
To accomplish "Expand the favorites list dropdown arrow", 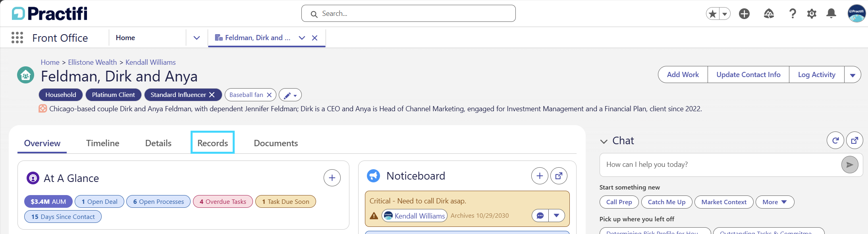I will tap(725, 14).
